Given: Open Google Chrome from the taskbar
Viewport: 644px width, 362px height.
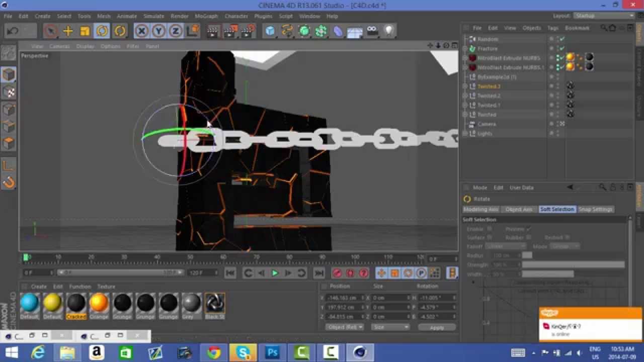Looking at the screenshot, I should [214, 353].
